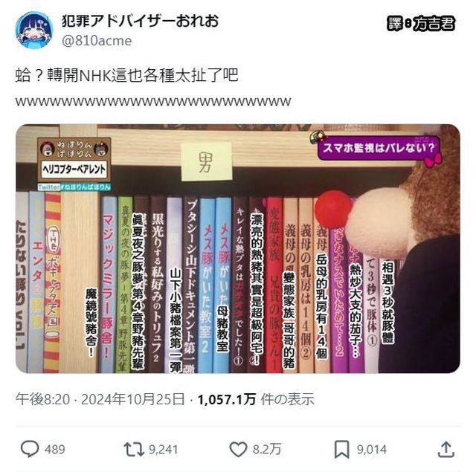
Task: Click the bookmark count 9,014
Action: click(372, 449)
